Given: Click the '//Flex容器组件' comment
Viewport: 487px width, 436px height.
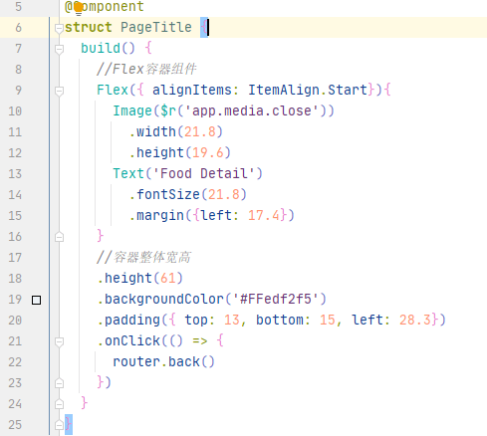Looking at the screenshot, I should click(x=146, y=69).
